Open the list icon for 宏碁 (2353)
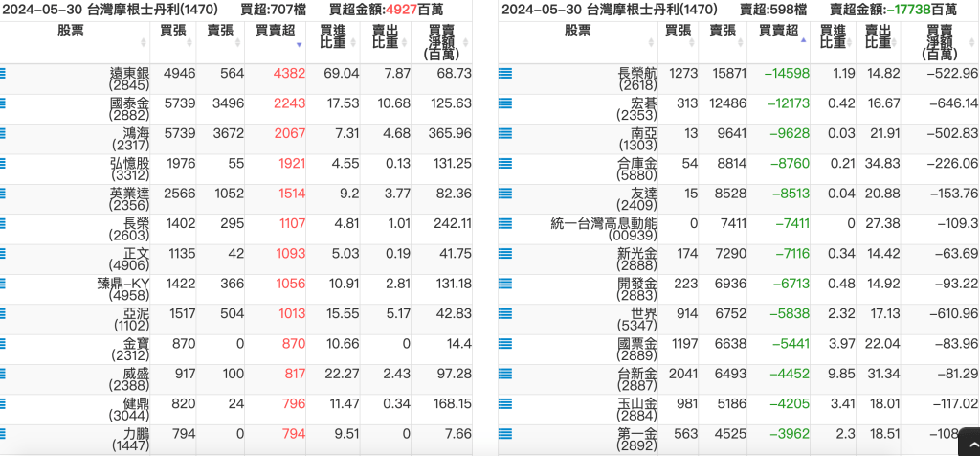The height and width of the screenshot is (456, 980). coord(505,103)
